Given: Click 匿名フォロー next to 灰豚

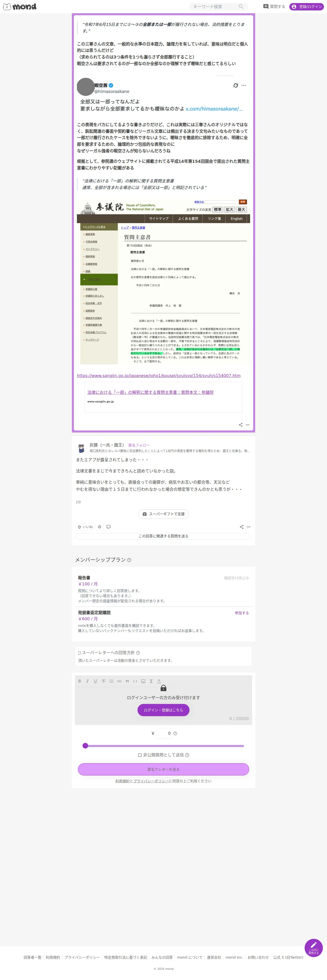Looking at the screenshot, I should pos(139,445).
